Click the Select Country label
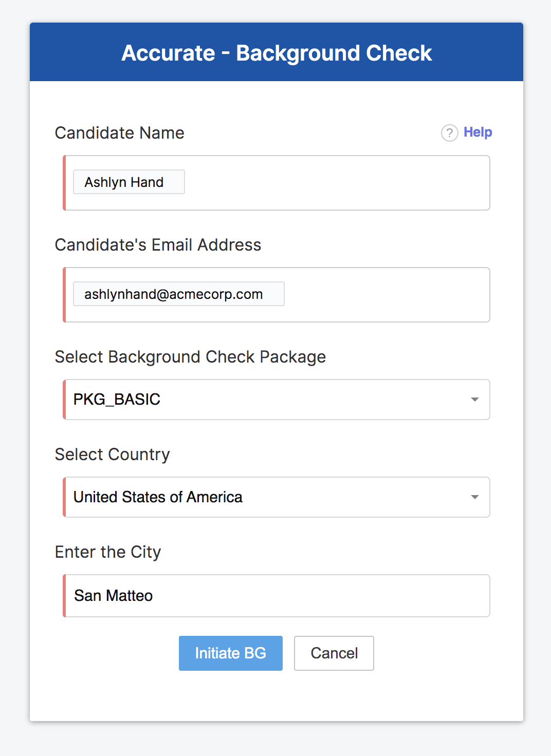Image resolution: width=551 pixels, height=756 pixels. point(112,455)
